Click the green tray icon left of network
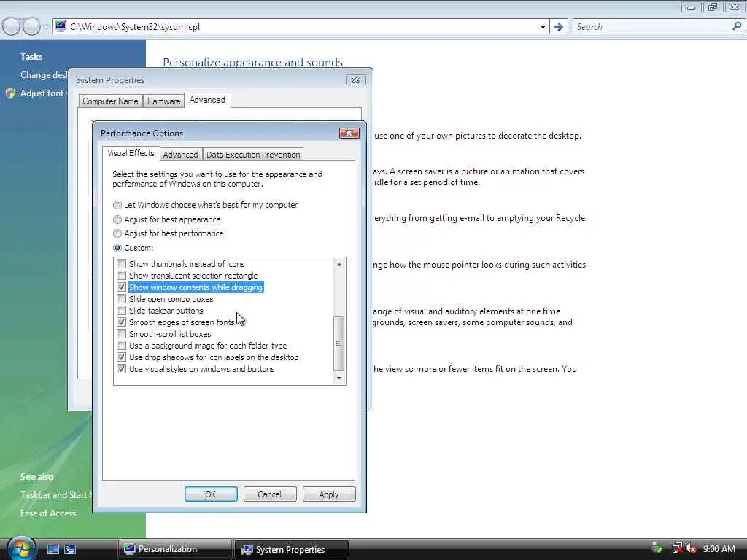The width and height of the screenshot is (747, 560). (657, 548)
